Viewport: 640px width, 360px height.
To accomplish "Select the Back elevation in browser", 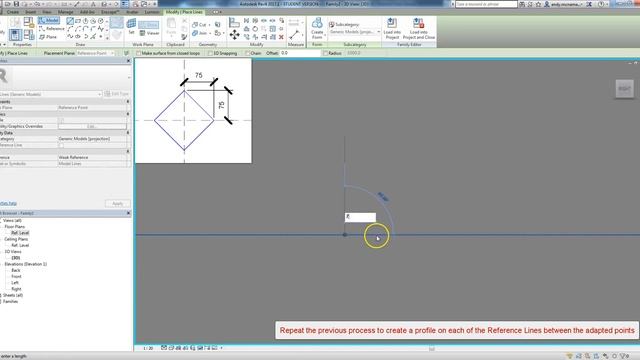I will [x=16, y=270].
